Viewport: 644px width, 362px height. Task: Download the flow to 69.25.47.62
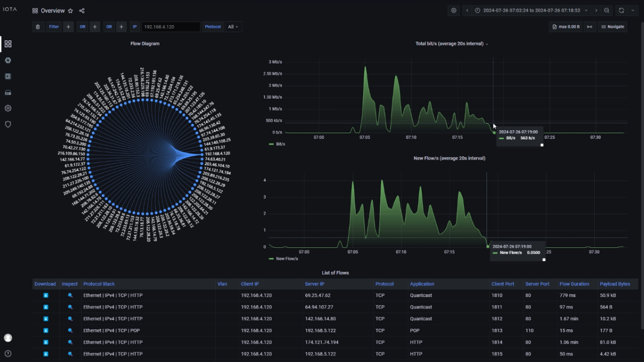click(x=45, y=295)
